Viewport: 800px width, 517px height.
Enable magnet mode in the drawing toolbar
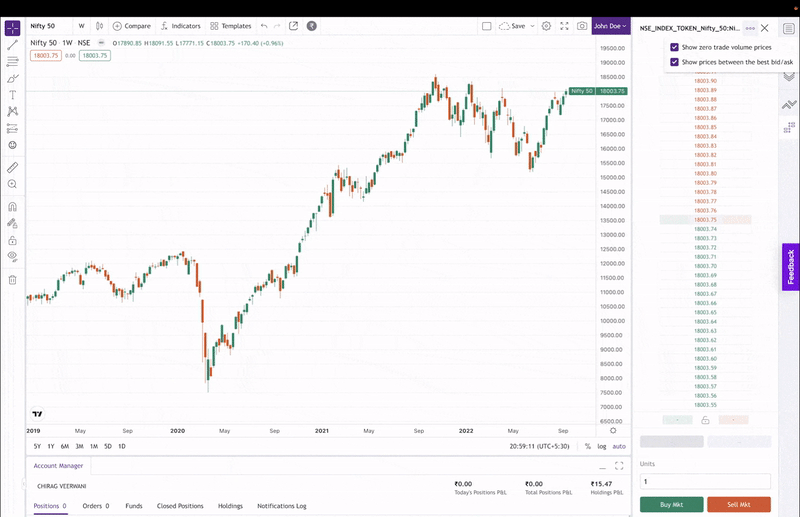pyautogui.click(x=12, y=207)
